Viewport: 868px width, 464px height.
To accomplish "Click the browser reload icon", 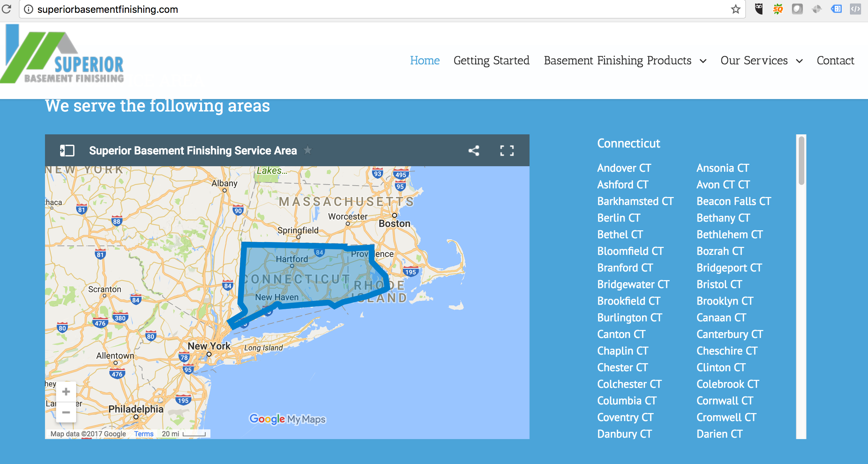I will (x=7, y=9).
